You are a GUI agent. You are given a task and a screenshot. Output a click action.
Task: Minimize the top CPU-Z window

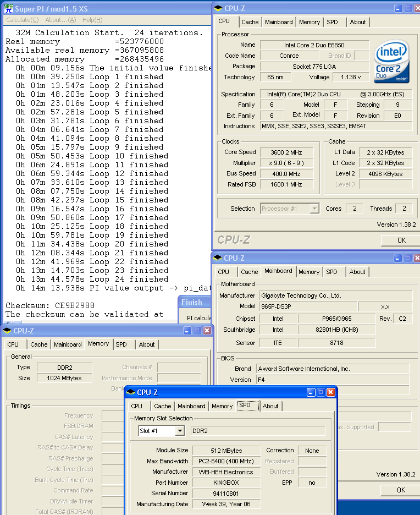click(398, 8)
